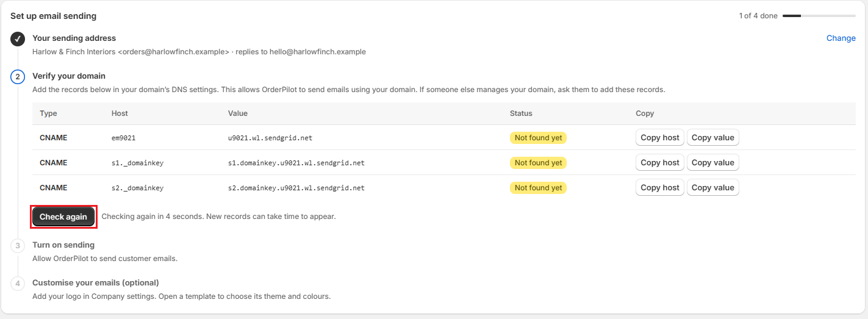
Task: Click the u9021.wl.sendgrid.net value
Action: [x=270, y=138]
